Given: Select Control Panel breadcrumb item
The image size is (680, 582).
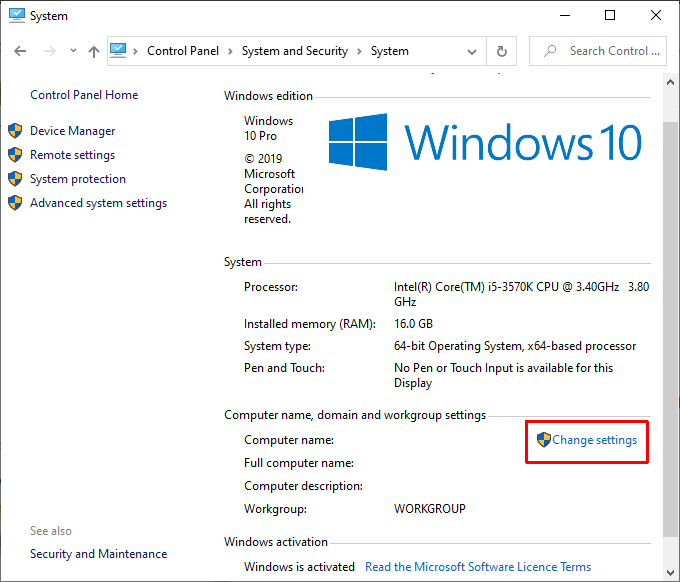Looking at the screenshot, I should 182,51.
